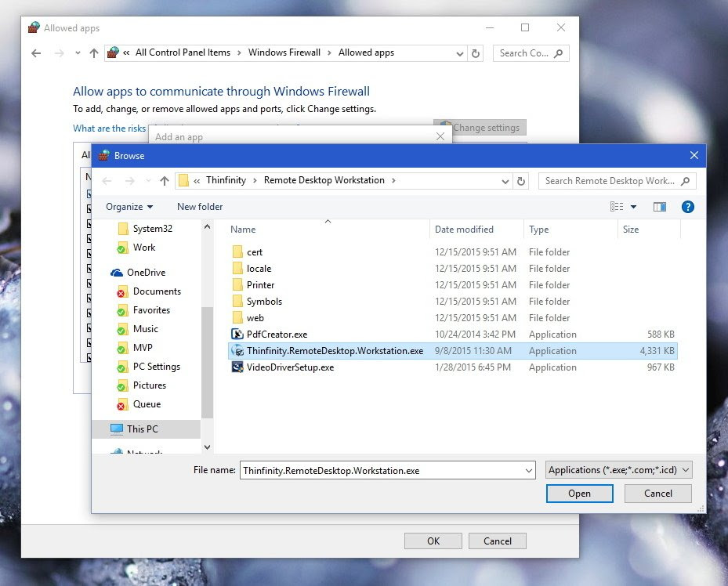Select Music in navigation pane
Image resolution: width=728 pixels, height=586 pixels.
click(x=145, y=329)
